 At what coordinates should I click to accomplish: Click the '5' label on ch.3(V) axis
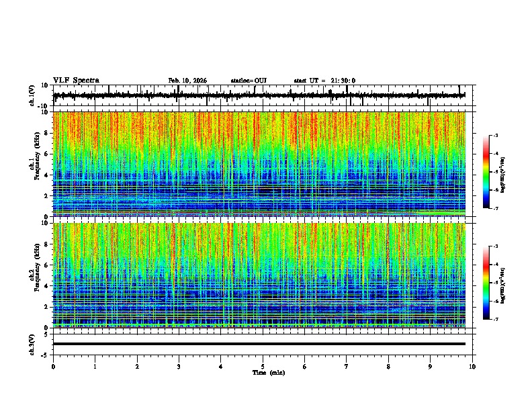coord(46,334)
